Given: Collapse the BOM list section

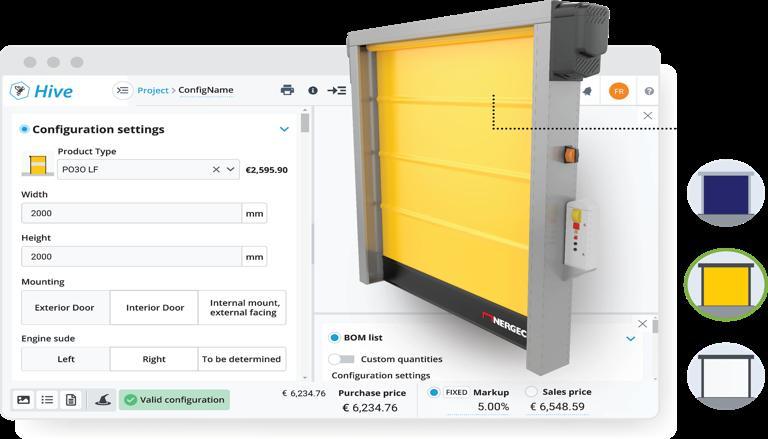Looking at the screenshot, I should pyautogui.click(x=631, y=339).
